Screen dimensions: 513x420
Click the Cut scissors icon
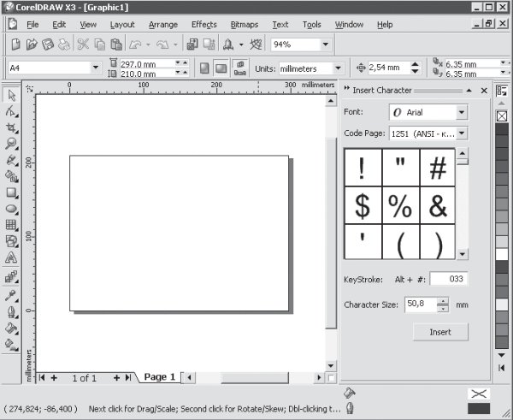(x=83, y=44)
